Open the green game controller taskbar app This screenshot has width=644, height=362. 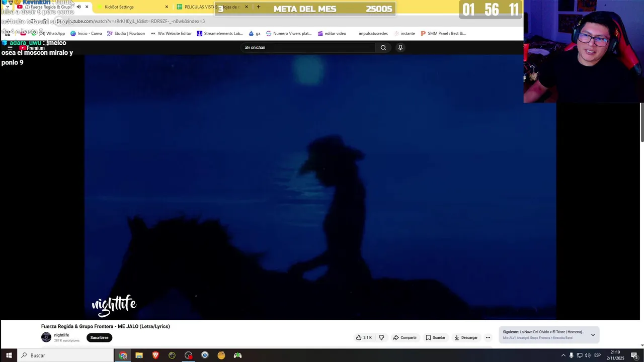[237, 355]
